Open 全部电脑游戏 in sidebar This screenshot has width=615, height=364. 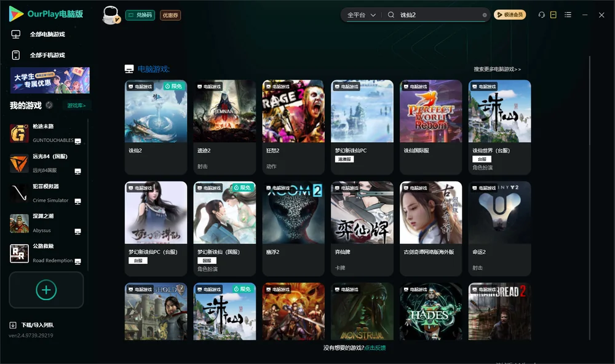tap(47, 34)
